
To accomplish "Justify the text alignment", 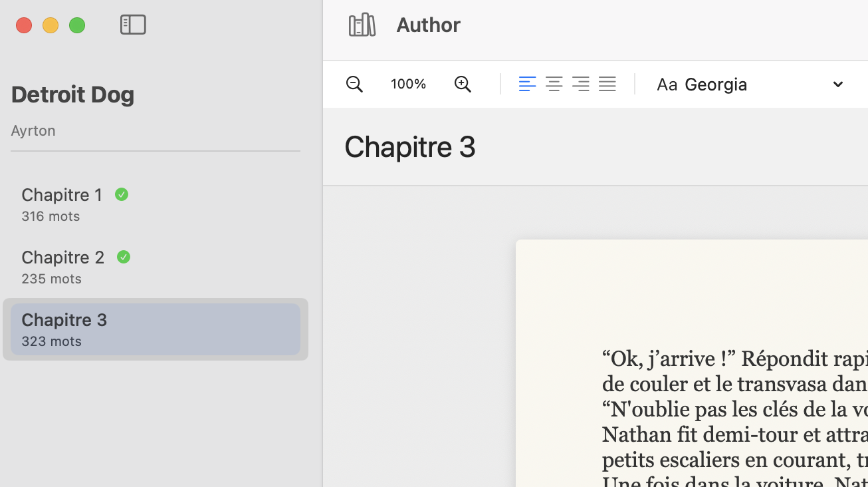I will click(607, 84).
